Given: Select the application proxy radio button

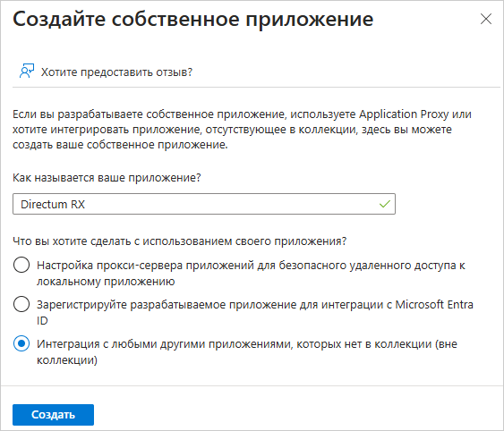Looking at the screenshot, I should pos(21,265).
